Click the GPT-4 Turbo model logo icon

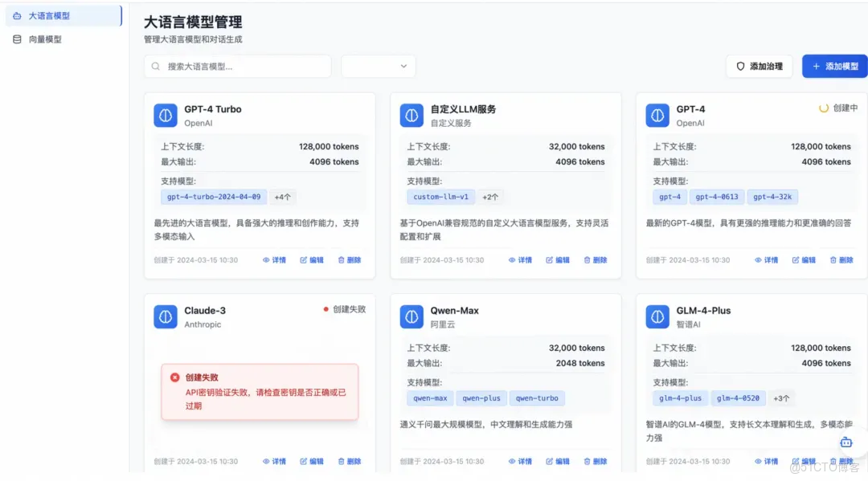point(165,115)
